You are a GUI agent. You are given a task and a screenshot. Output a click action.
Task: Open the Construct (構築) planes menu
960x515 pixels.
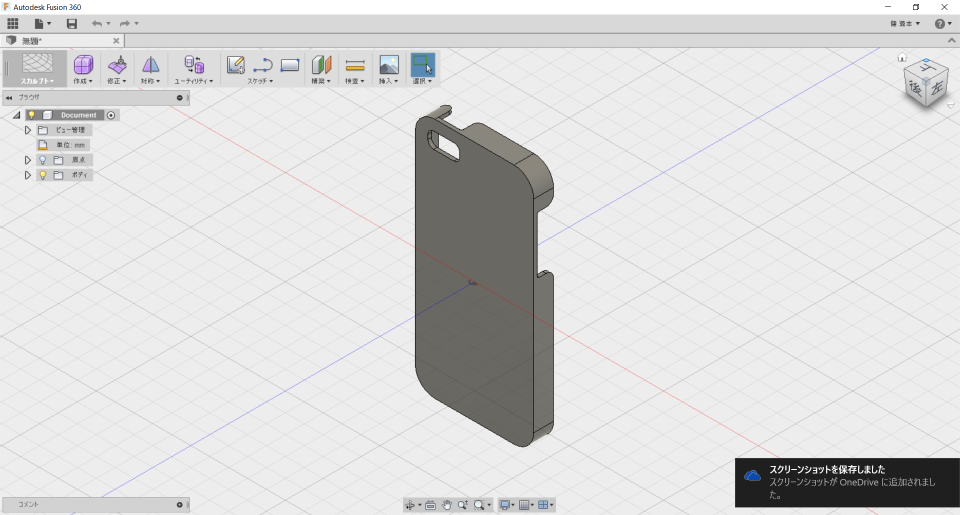click(321, 69)
